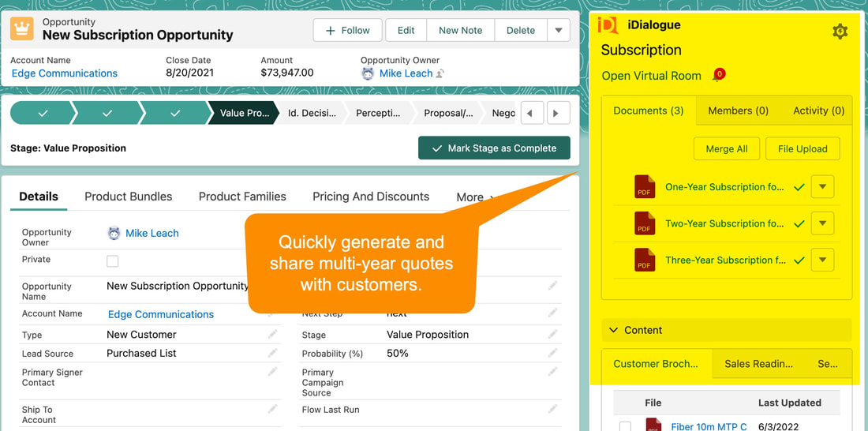The width and height of the screenshot is (868, 431).
Task: Switch to Product Bundles tab
Action: pyautogui.click(x=129, y=197)
